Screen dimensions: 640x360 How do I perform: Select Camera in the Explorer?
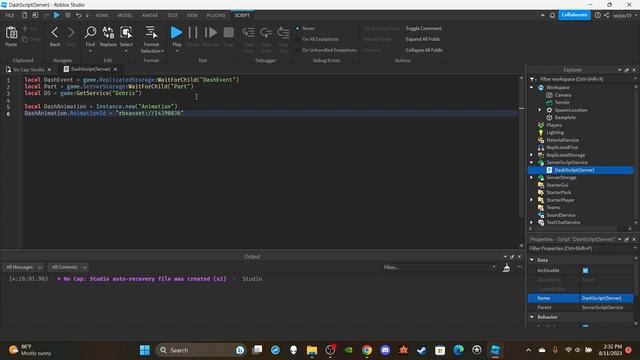pyautogui.click(x=562, y=95)
